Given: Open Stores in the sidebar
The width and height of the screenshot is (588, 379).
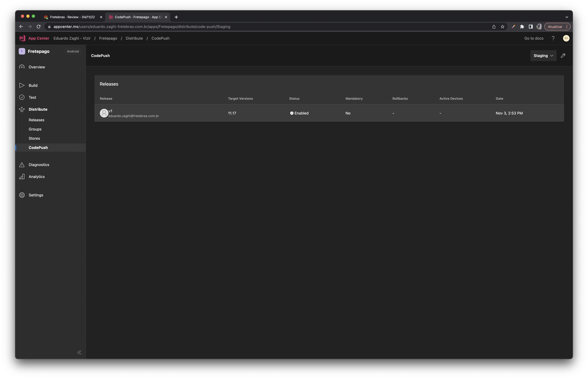Looking at the screenshot, I should click(34, 138).
